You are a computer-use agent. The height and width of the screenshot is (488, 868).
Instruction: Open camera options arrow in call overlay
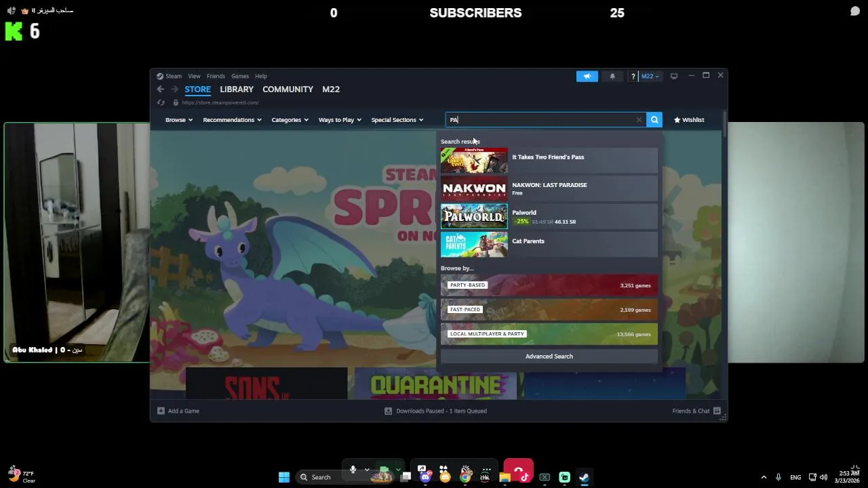[x=398, y=470]
